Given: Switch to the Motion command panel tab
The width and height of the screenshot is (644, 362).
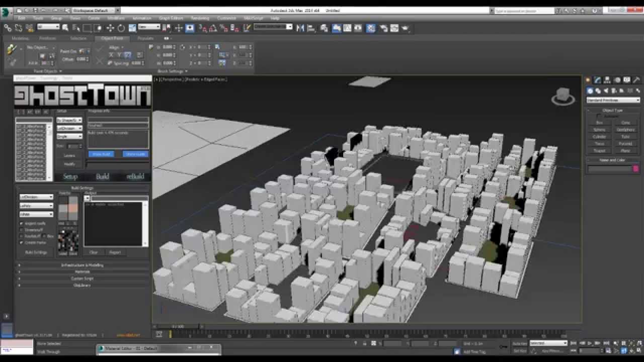Looking at the screenshot, I should (617, 80).
